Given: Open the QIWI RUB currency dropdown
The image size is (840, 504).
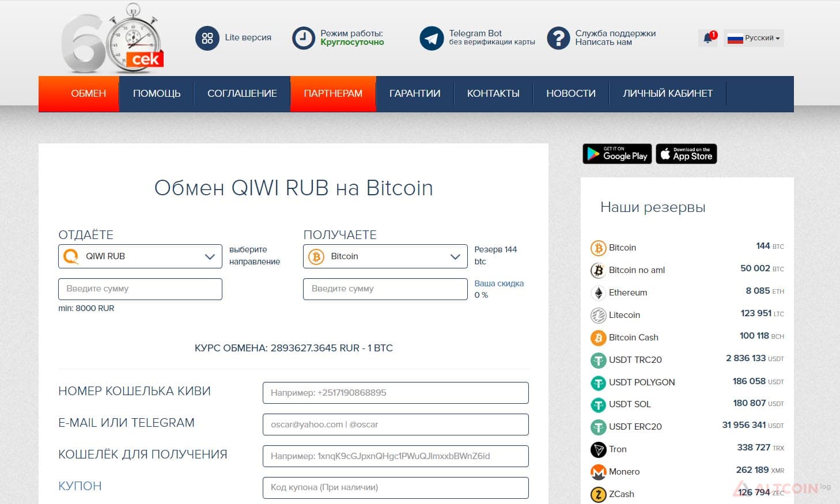Looking at the screenshot, I should click(140, 256).
